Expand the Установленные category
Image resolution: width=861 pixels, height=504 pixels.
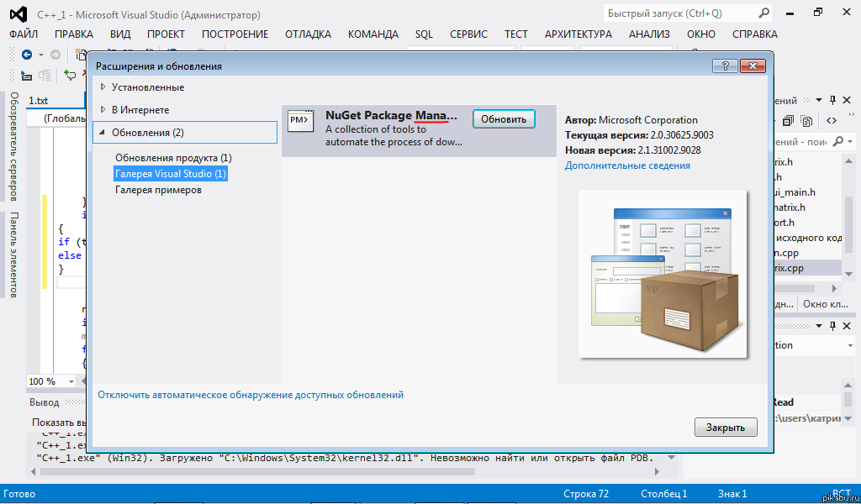(103, 87)
